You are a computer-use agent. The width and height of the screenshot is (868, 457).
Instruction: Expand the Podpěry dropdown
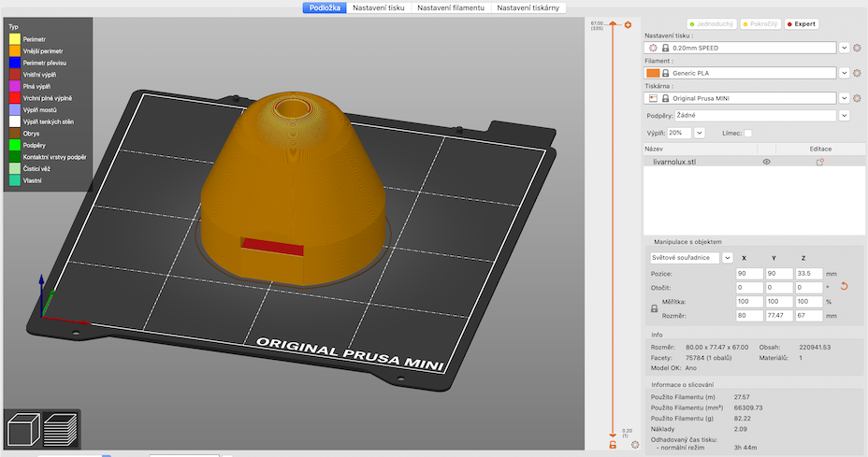[x=844, y=116]
